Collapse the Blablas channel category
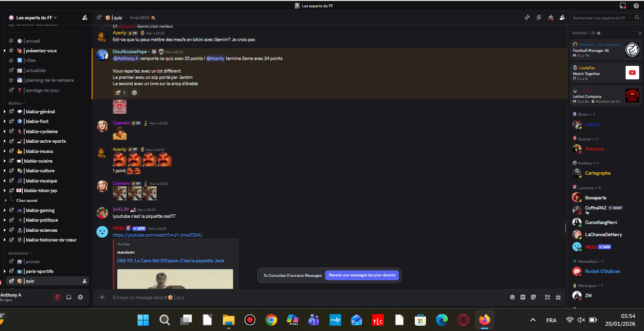644x331 pixels. click(17, 103)
